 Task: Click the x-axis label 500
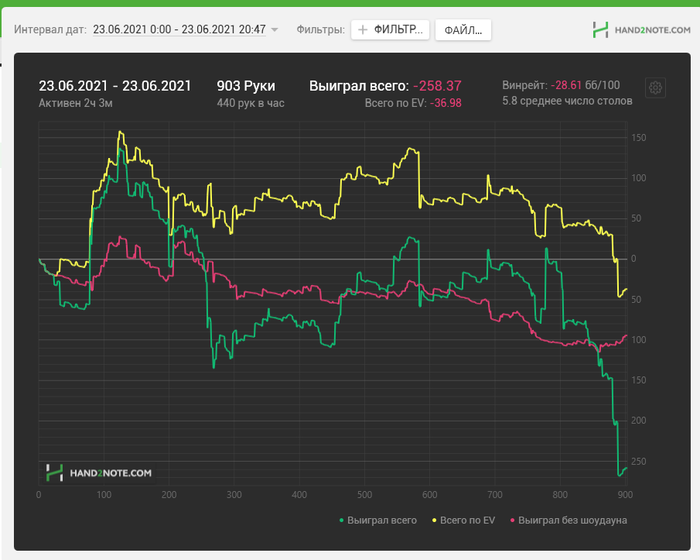[x=364, y=495]
